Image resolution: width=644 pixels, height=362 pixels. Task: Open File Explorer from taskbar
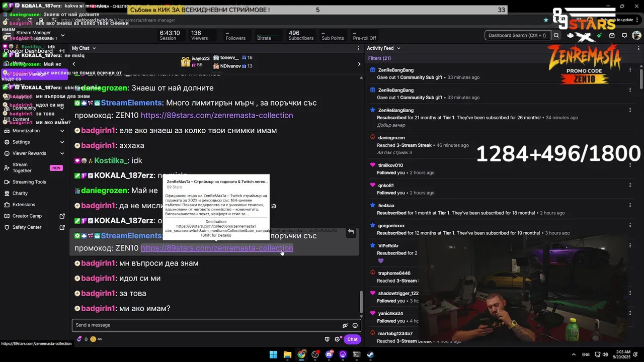[287, 354]
